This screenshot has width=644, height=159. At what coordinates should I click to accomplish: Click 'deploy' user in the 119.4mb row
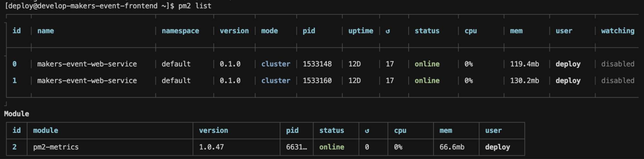point(568,64)
